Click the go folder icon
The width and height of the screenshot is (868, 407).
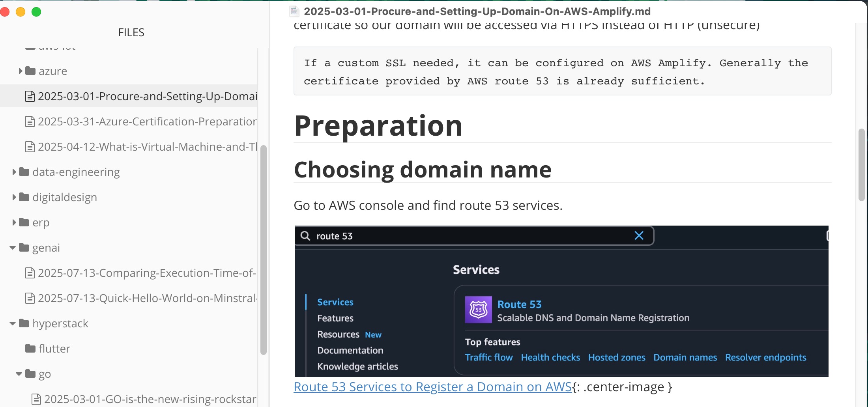click(30, 374)
